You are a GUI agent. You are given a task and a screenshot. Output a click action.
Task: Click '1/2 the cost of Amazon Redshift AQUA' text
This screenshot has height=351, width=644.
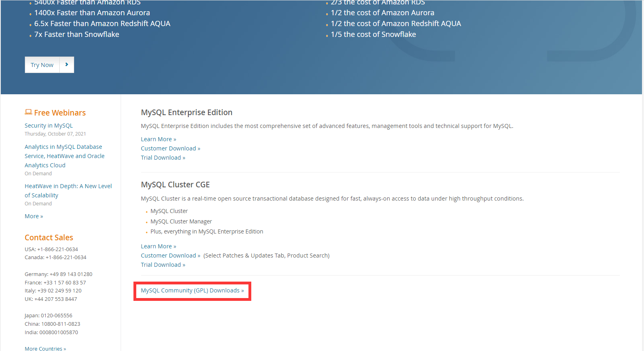pyautogui.click(x=396, y=24)
